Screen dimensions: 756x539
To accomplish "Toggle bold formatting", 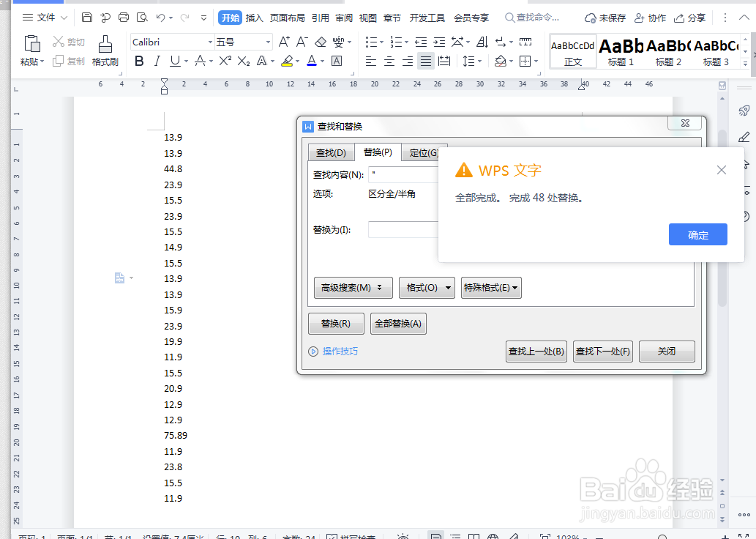I will pos(139,61).
